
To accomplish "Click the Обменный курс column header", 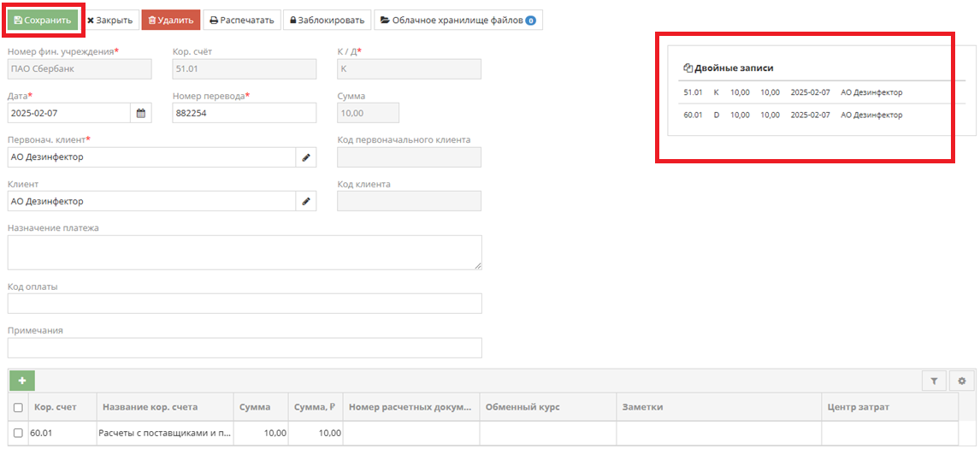I will tap(548, 407).
